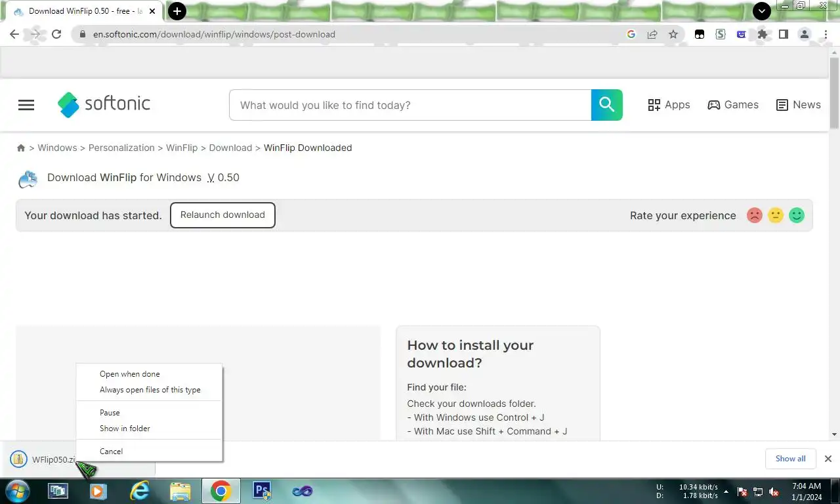Choose Open when done
Screen dimensions: 840x504
coord(150,374)
